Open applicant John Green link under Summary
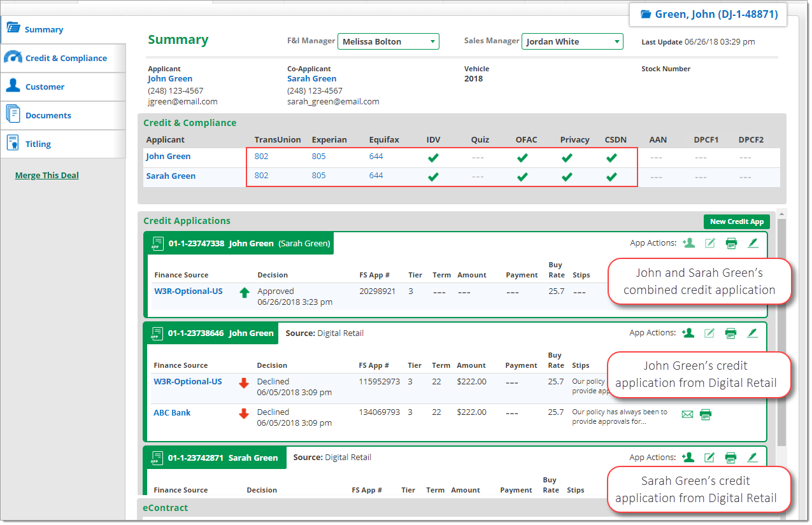 pos(170,79)
